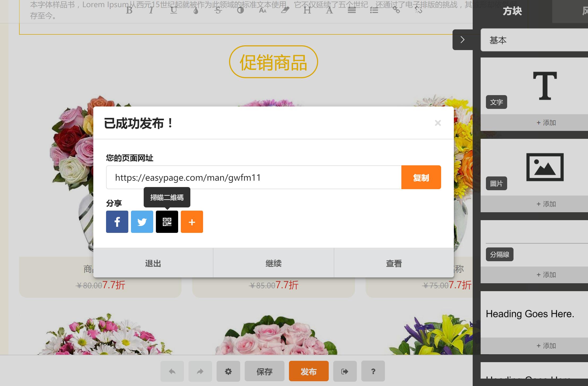The height and width of the screenshot is (386, 588).
Task: Close the published dialog with X
Action: tap(438, 123)
